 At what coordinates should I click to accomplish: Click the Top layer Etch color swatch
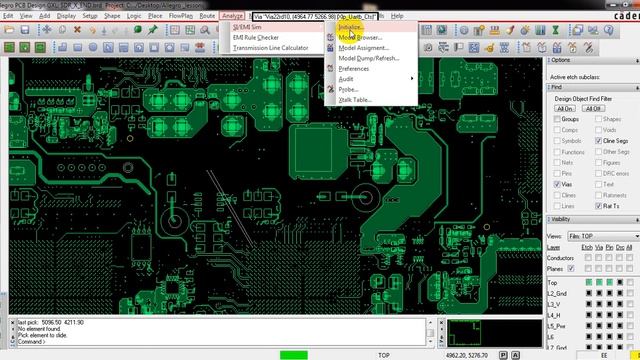click(x=589, y=282)
